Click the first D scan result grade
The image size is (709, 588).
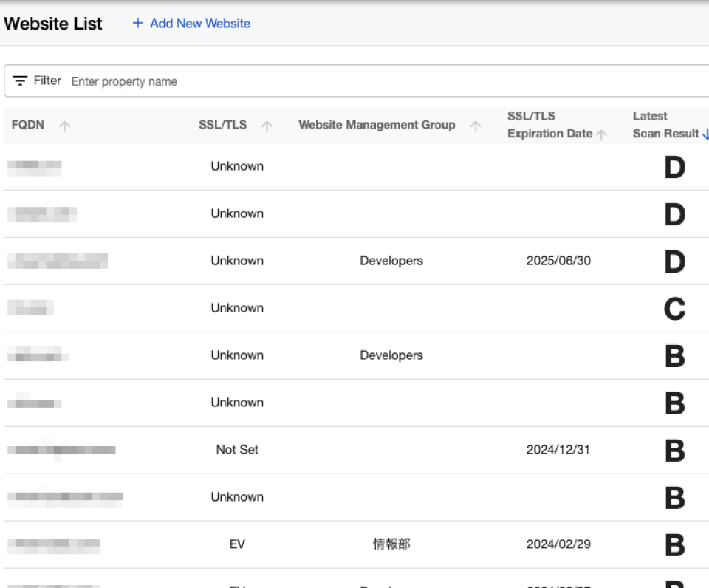click(674, 168)
